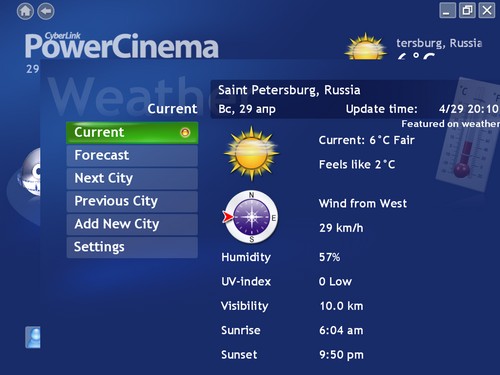Screen dimensions: 500x375
Task: Click the Update time label
Action: [382, 109]
